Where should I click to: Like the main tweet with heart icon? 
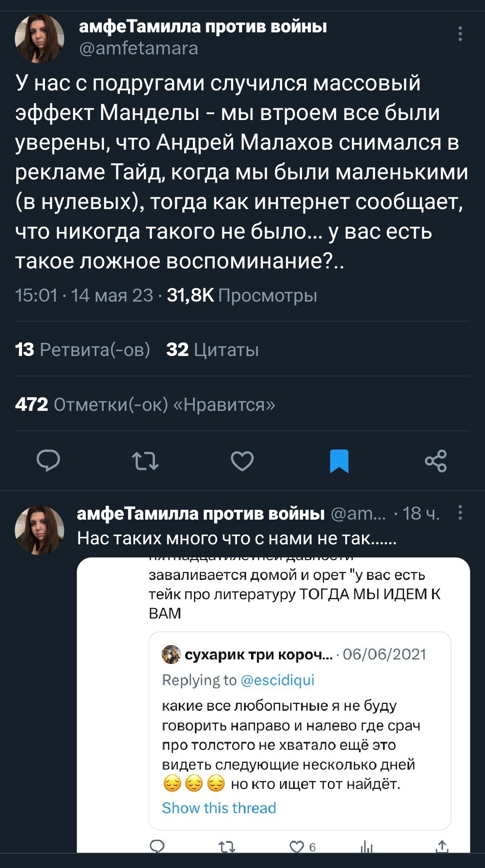tap(242, 461)
